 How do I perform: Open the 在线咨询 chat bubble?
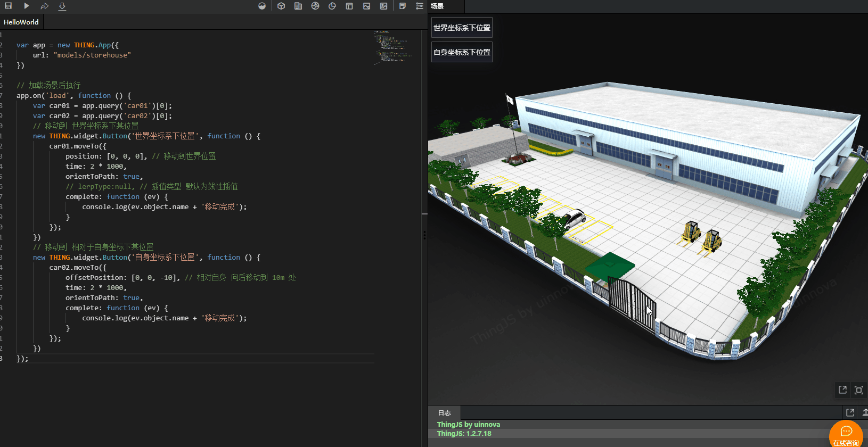tap(846, 434)
